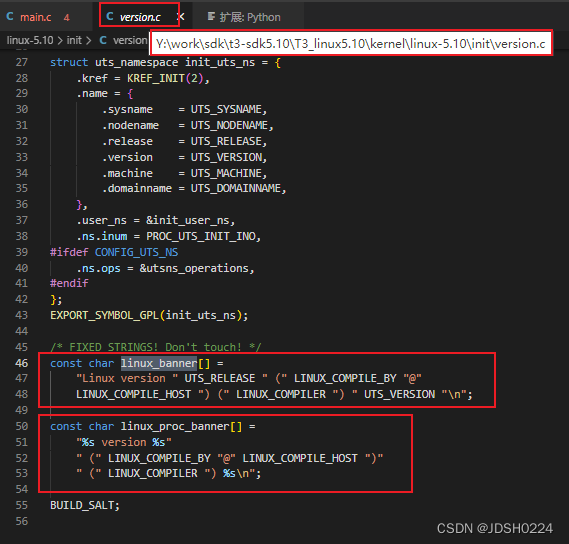This screenshot has height=544, width=569.
Task: Click UTS_SYSNAME on line 30
Action: pyautogui.click(x=226, y=109)
